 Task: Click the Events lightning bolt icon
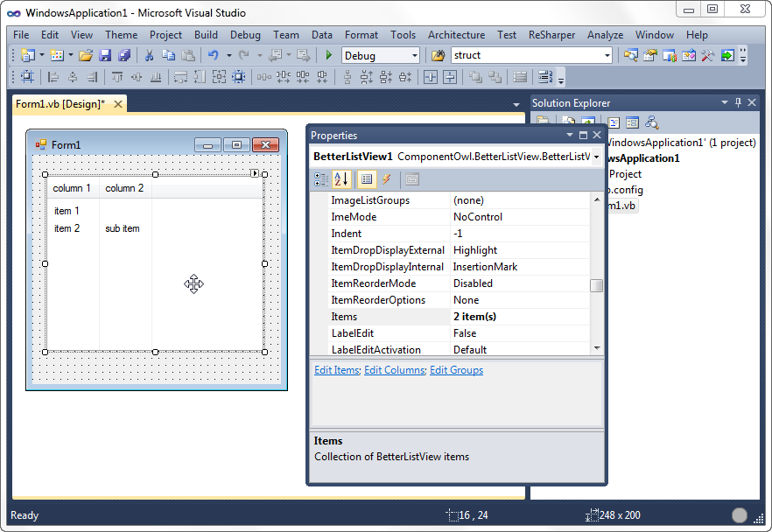tap(386, 179)
